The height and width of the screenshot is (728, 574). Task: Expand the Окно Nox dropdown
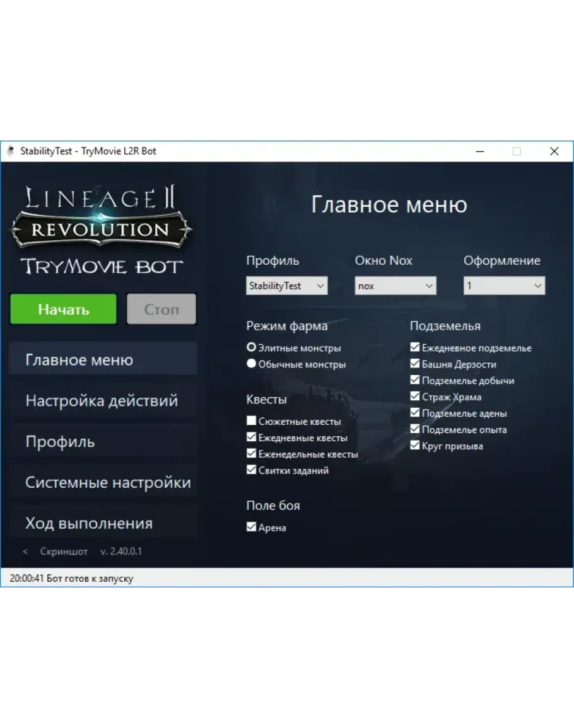[395, 286]
